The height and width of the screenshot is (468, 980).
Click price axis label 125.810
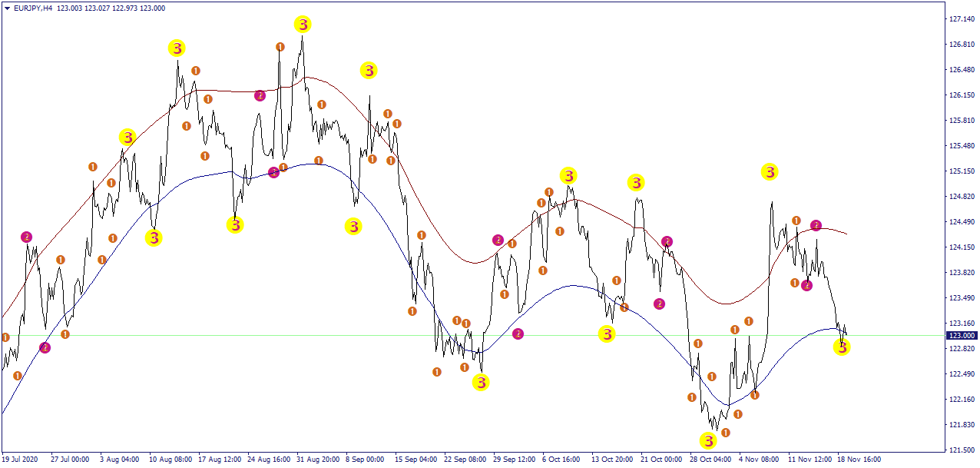tap(962, 121)
